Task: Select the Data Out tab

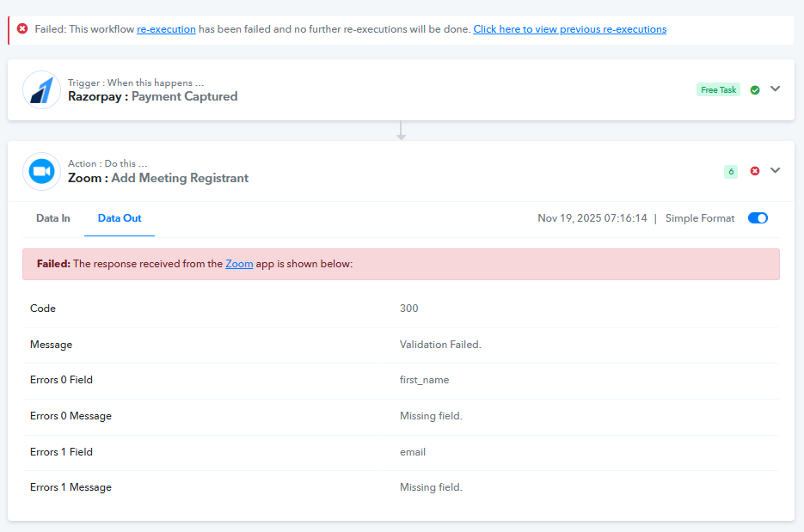Action: click(x=120, y=218)
